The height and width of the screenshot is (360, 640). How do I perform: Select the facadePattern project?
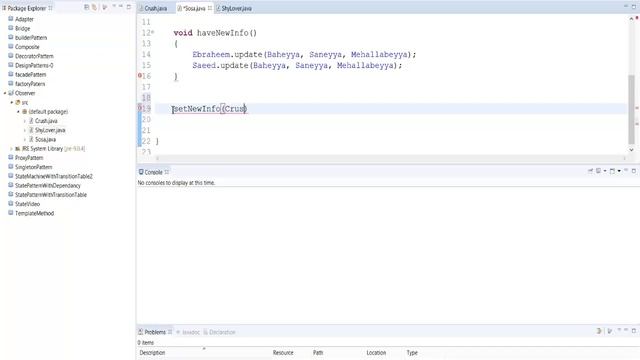[30, 75]
